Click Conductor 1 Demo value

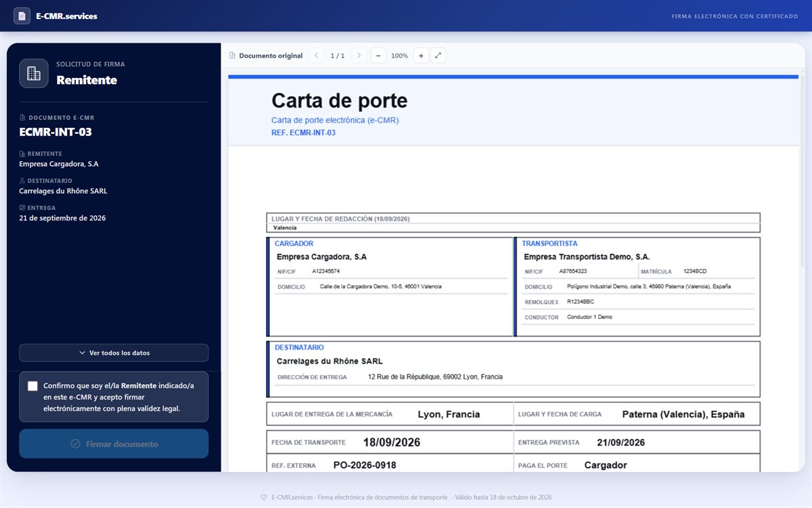click(x=589, y=317)
